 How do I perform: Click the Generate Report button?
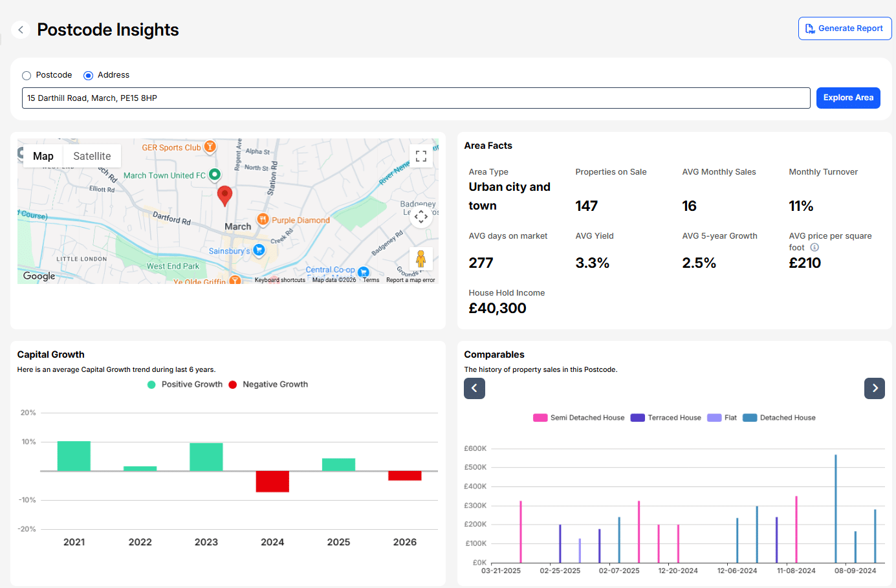pos(845,28)
